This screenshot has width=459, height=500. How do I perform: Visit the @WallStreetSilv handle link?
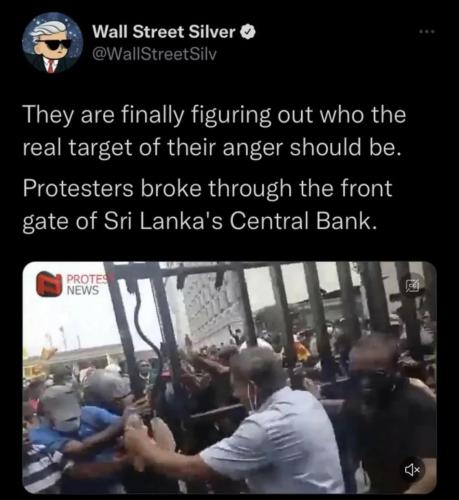(x=154, y=53)
